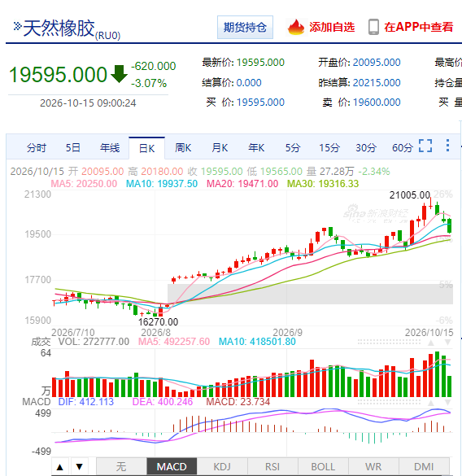The height and width of the screenshot is (476, 462).
Task: Click the (RU0) contract code
Action: [107, 36]
